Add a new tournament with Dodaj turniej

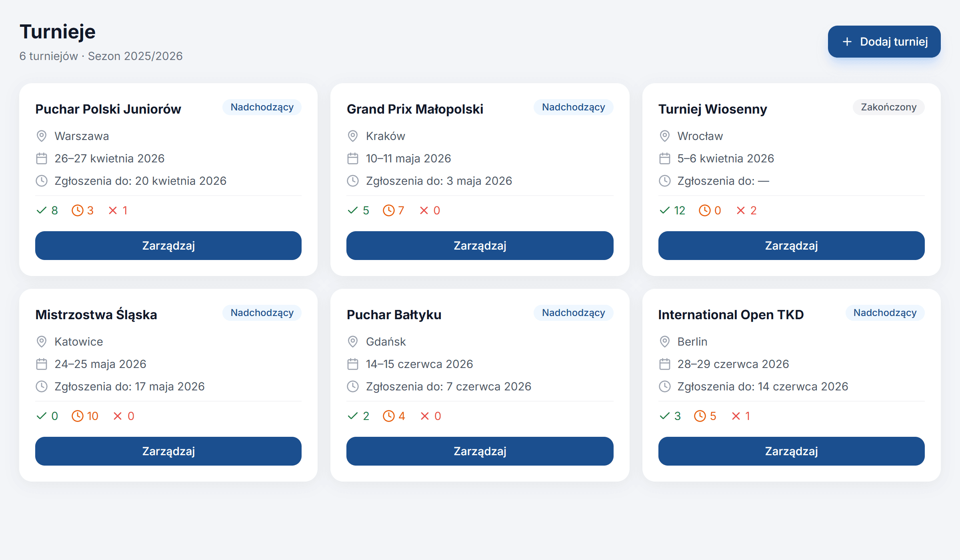(884, 42)
